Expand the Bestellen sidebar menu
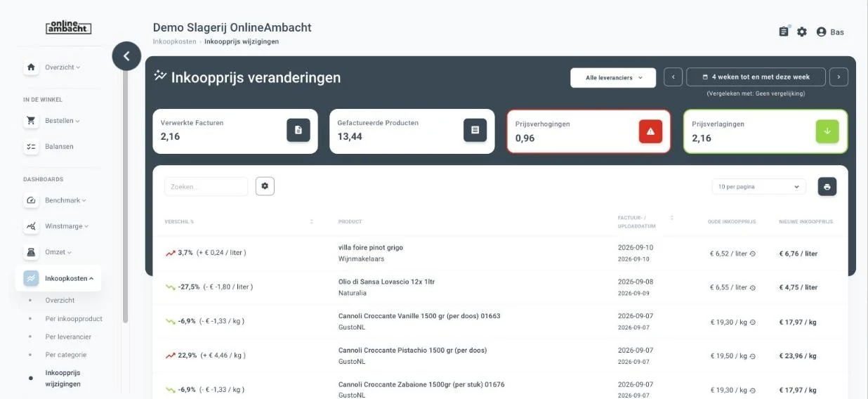This screenshot has height=399, width=868. (x=63, y=121)
